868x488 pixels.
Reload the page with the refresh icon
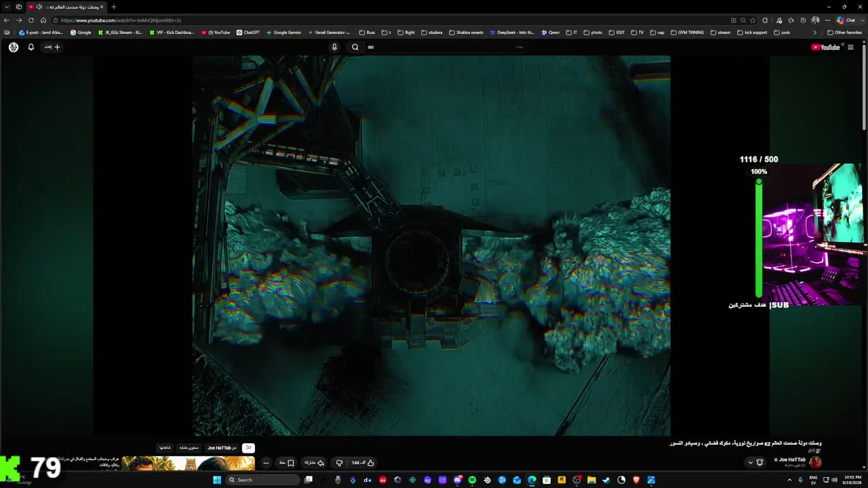(x=31, y=20)
